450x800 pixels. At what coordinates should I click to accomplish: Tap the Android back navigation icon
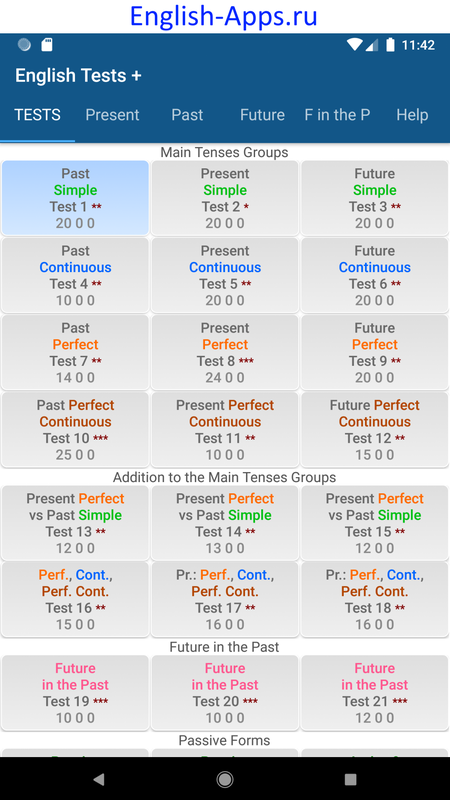[x=99, y=779]
